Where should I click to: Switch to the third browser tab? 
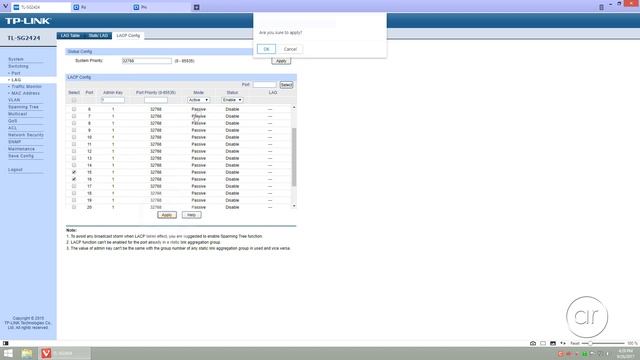161,7
